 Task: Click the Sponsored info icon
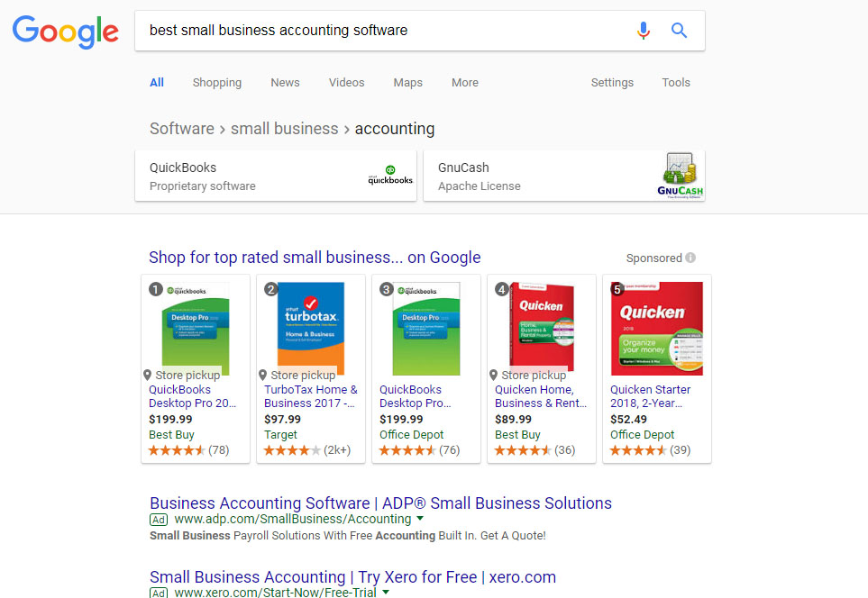click(690, 258)
